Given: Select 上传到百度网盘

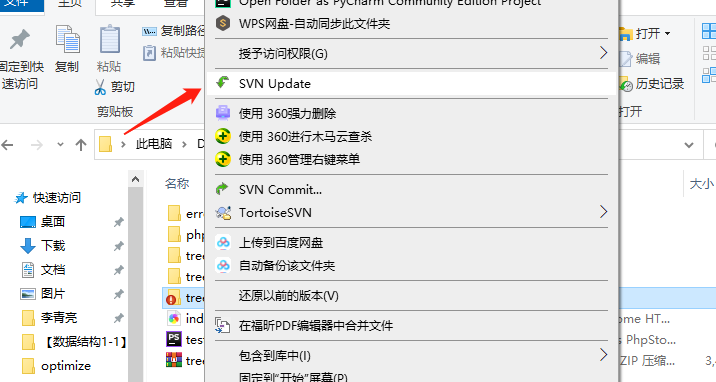Looking at the screenshot, I should tap(411, 242).
